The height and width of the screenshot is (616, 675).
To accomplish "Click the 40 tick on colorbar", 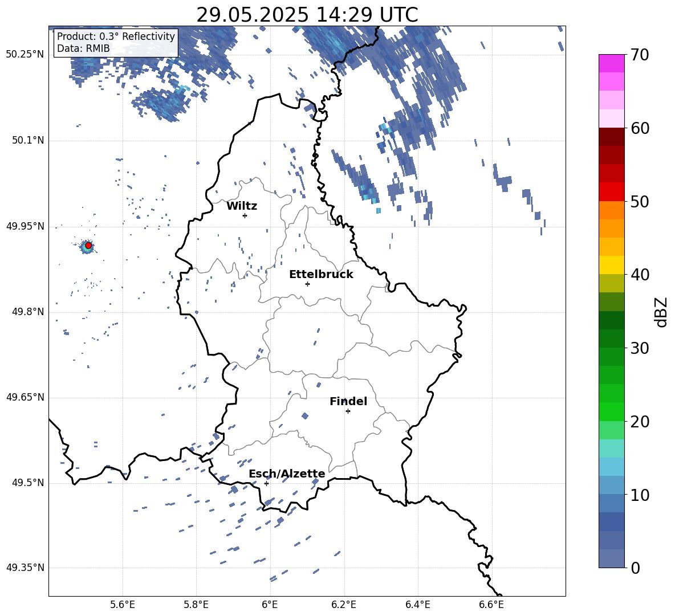I will (640, 275).
